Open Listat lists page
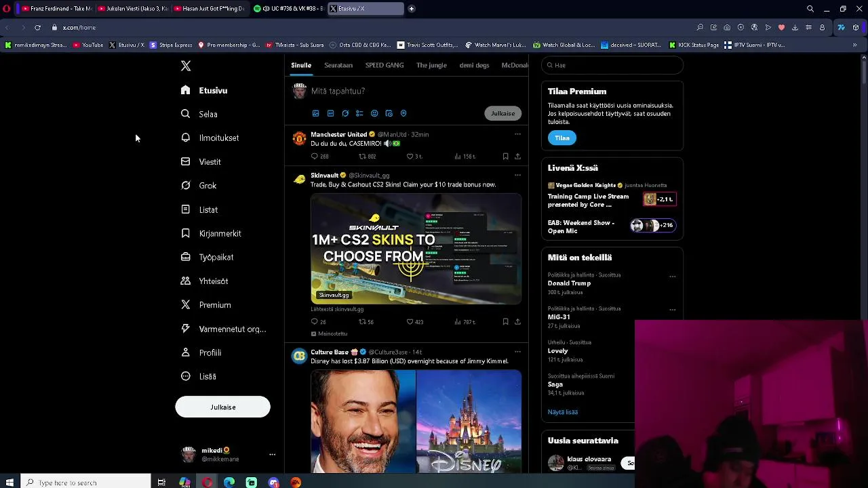 click(199, 209)
